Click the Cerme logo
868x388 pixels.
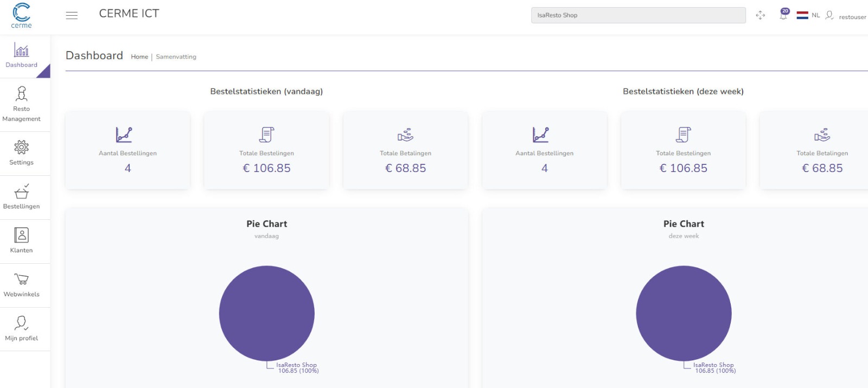point(22,15)
